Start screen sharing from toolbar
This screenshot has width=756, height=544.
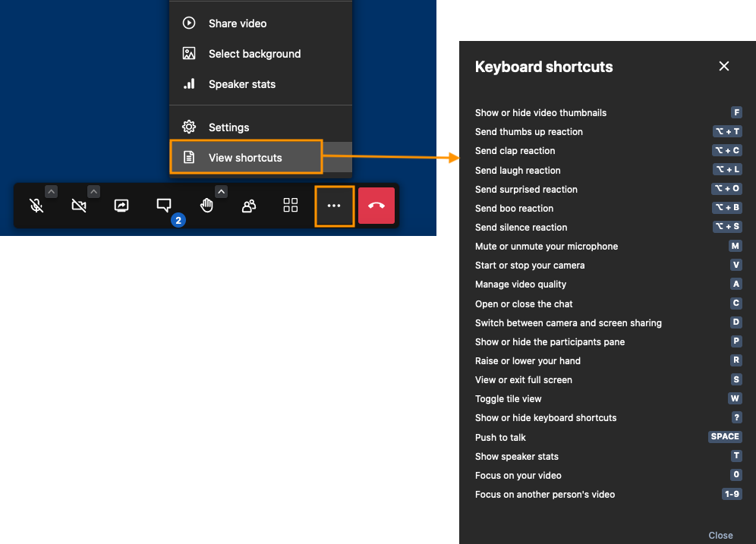pyautogui.click(x=121, y=206)
